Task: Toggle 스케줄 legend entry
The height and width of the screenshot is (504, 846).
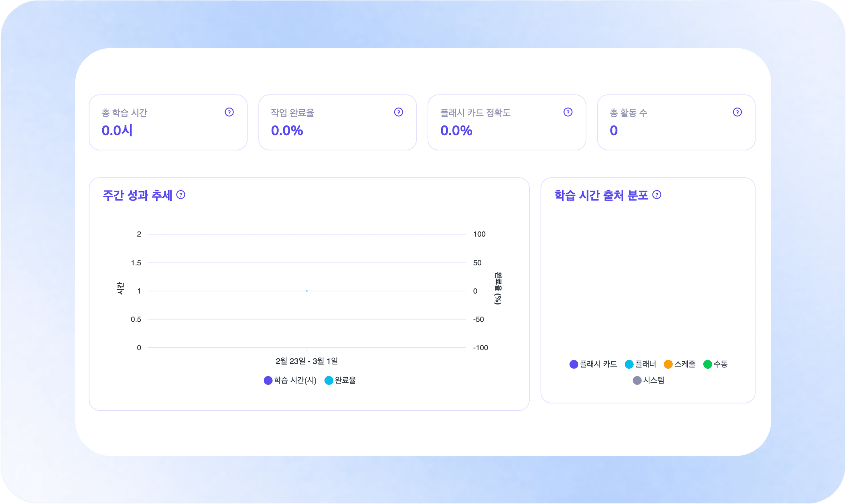Action: coord(684,364)
